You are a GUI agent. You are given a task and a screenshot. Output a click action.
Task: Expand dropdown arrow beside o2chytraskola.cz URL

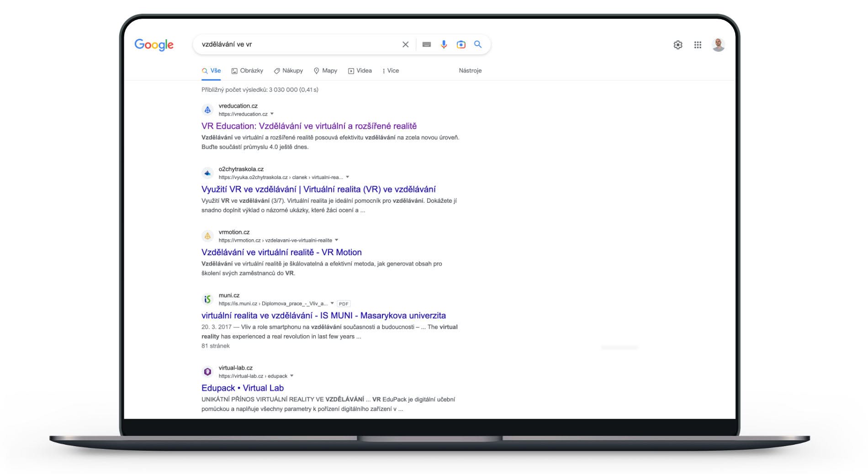pos(347,177)
